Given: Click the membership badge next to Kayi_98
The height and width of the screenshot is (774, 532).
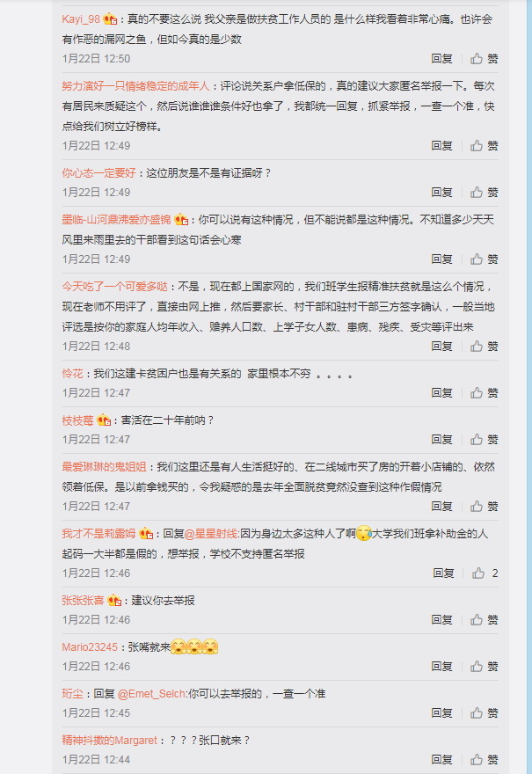Looking at the screenshot, I should [111, 19].
